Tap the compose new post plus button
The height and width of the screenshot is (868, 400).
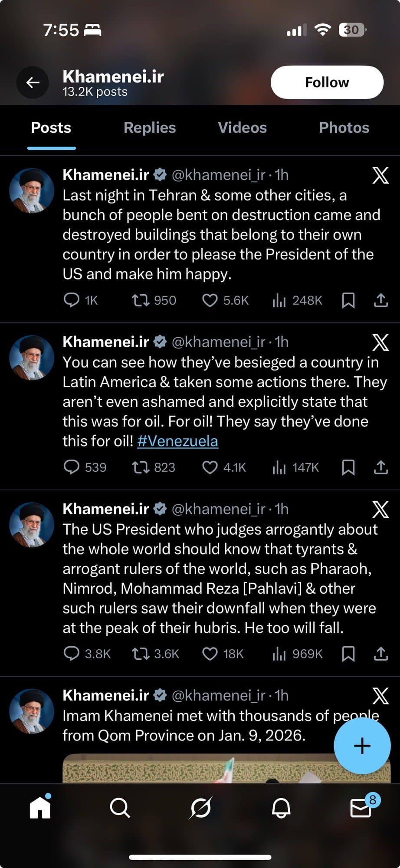(x=362, y=746)
